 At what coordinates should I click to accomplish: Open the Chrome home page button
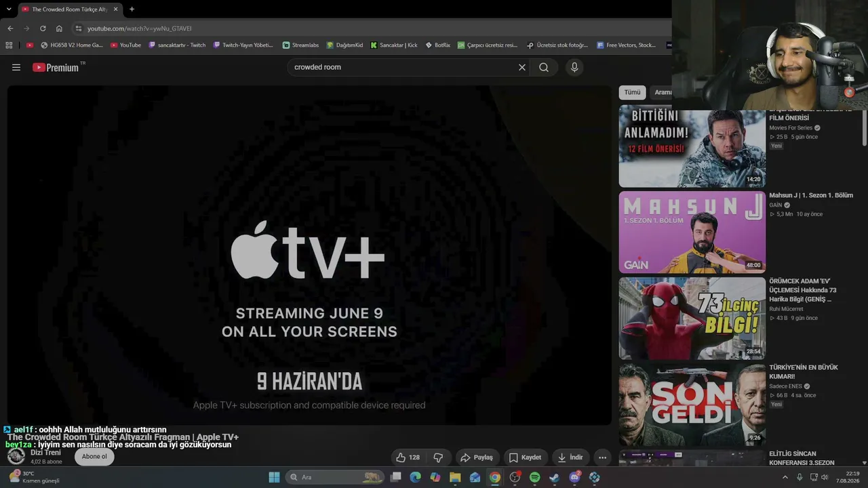pos(59,28)
